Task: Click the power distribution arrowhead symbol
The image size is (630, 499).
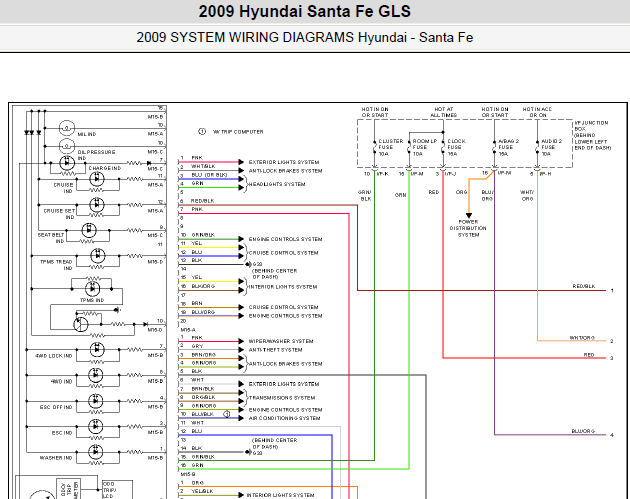Action: [468, 215]
